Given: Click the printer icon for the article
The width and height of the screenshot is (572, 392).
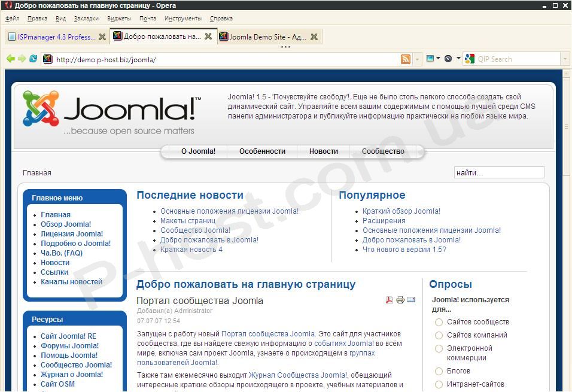Looking at the screenshot, I should [400, 300].
